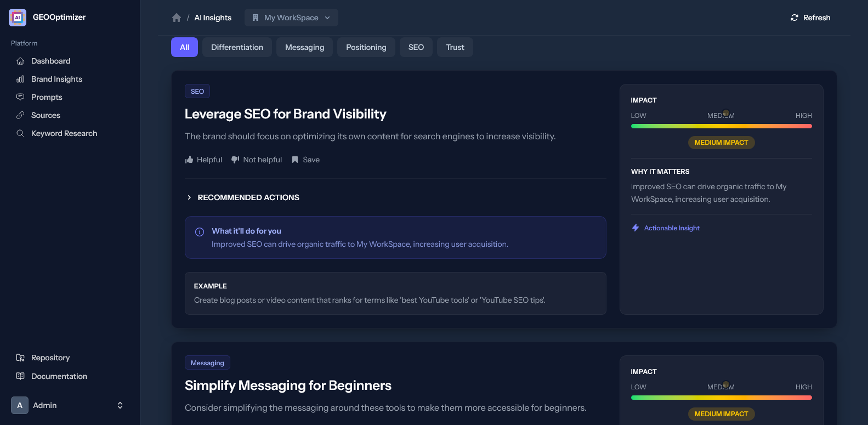Open the Repository link
The height and width of the screenshot is (425, 868).
pyautogui.click(x=70, y=358)
